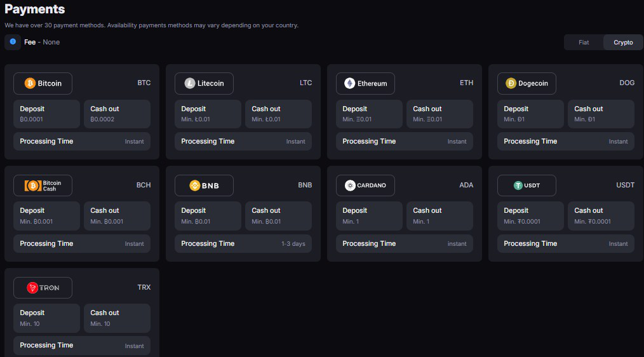Open Bitcoin Cash out box

(x=117, y=114)
